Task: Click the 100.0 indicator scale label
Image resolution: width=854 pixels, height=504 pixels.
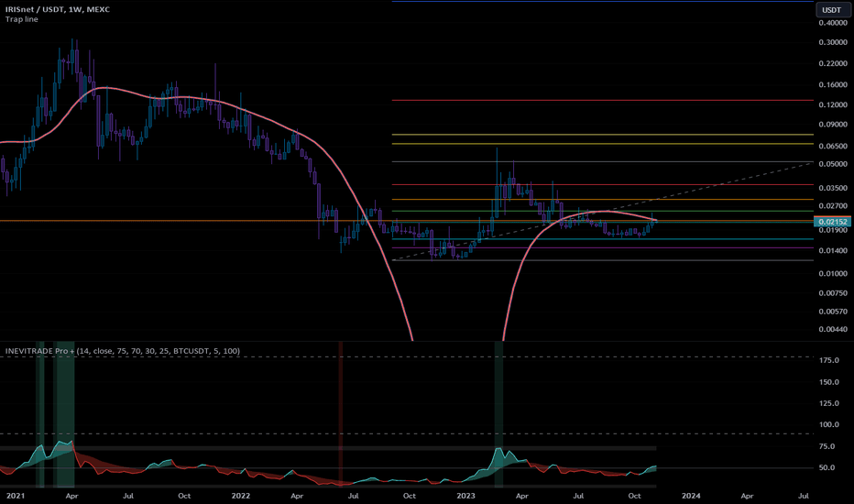Action: point(829,424)
